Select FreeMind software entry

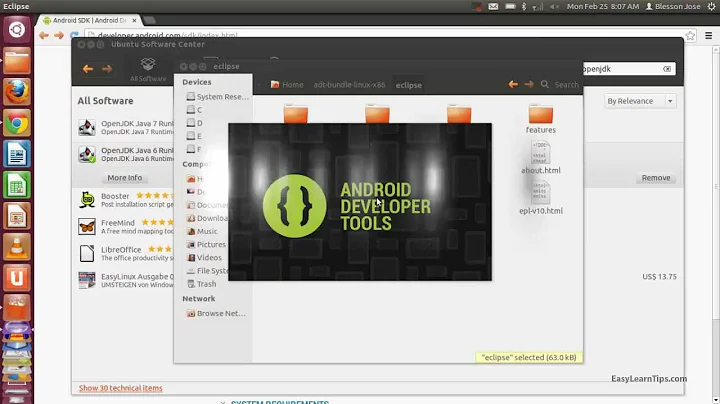[123, 227]
